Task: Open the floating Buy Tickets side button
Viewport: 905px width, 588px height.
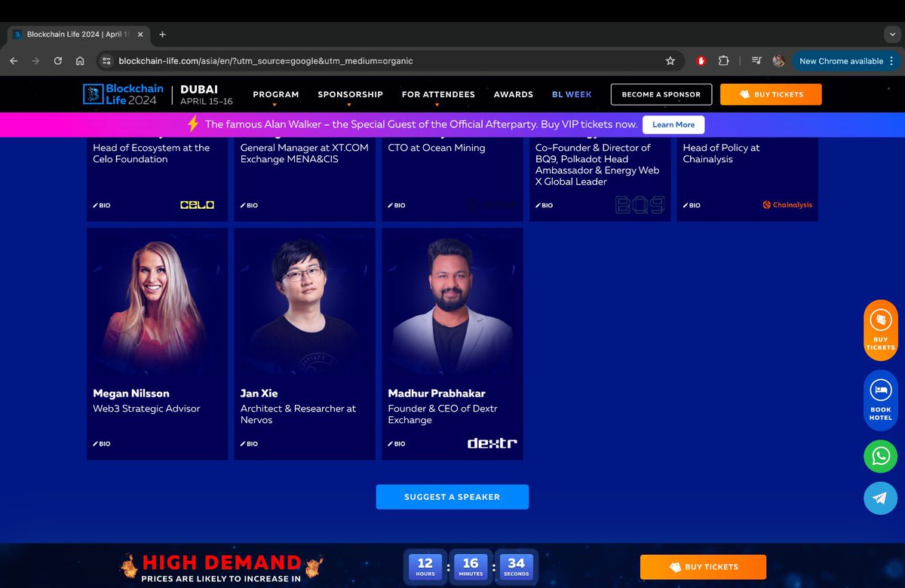Action: click(x=880, y=331)
